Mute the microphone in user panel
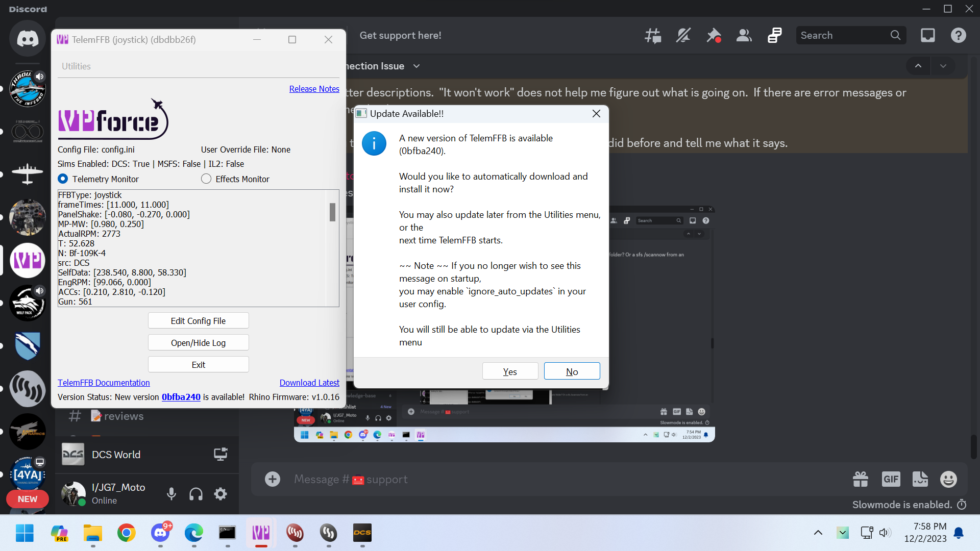 (171, 494)
